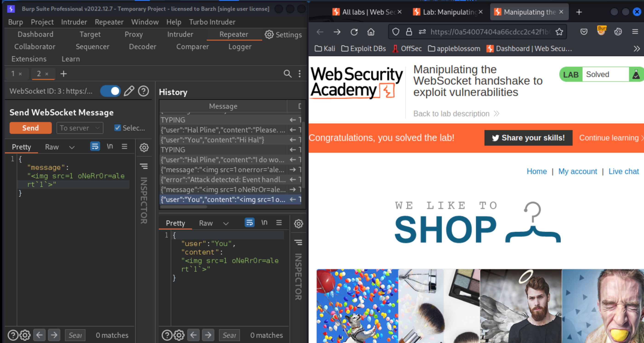Open new Firefox tab with plus

point(579,12)
